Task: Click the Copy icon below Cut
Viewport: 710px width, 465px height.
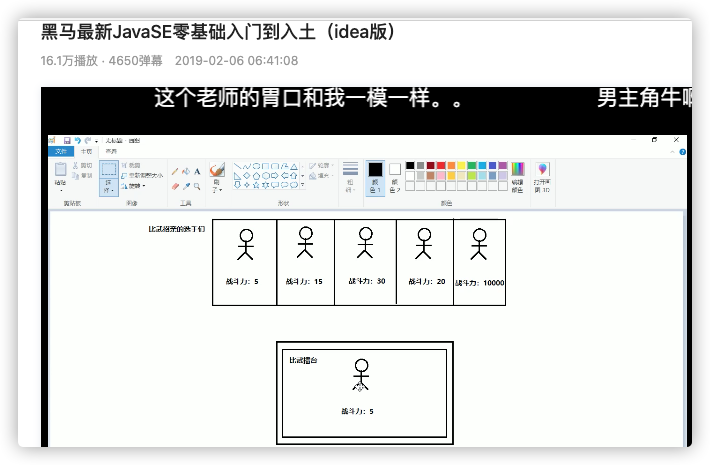Action: click(x=76, y=176)
